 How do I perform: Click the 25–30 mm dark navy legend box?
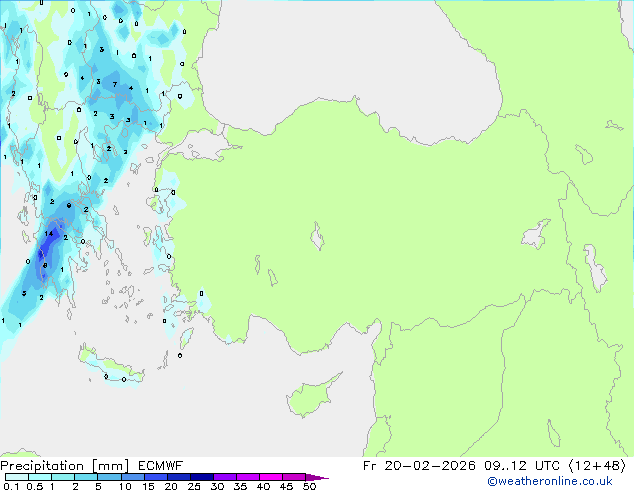pos(201,477)
